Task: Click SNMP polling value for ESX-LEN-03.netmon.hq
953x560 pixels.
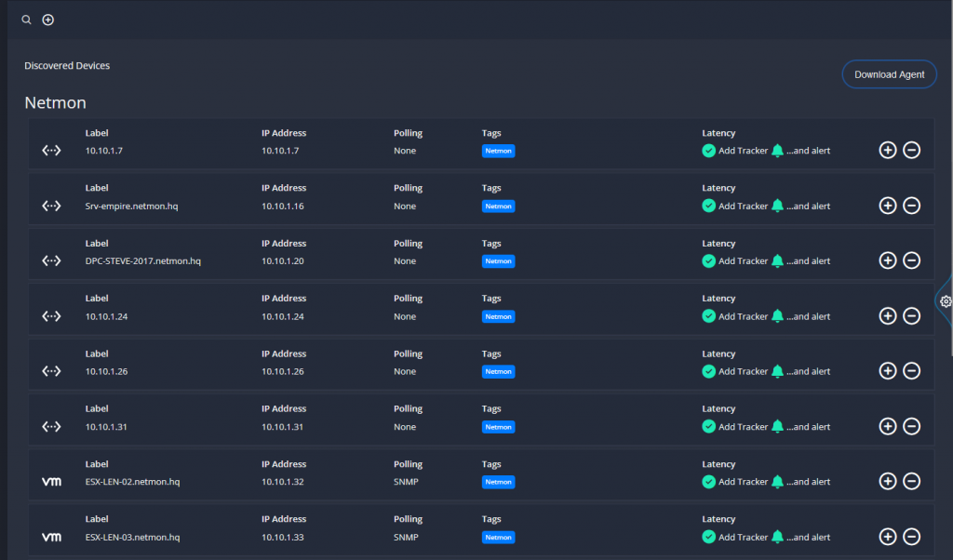Action: (406, 537)
